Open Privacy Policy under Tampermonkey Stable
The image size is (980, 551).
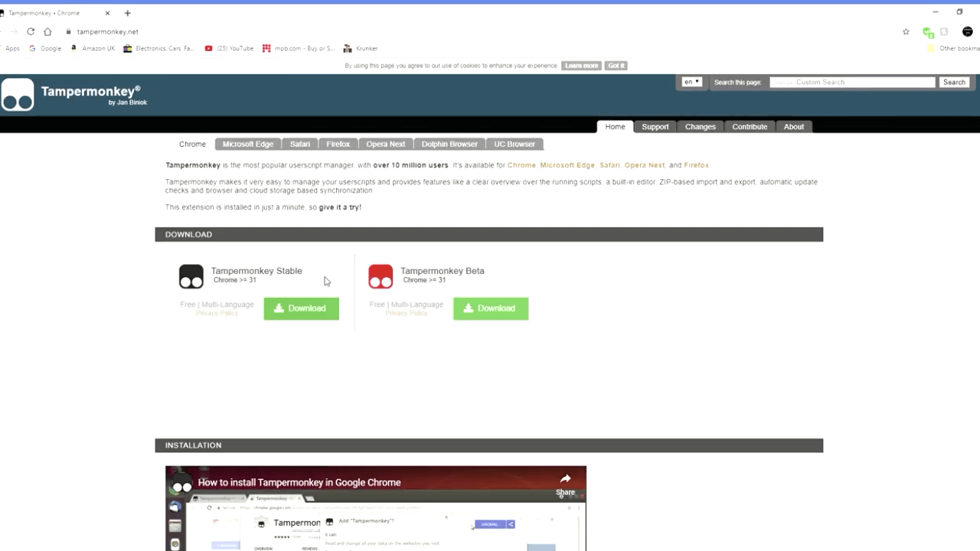(217, 313)
